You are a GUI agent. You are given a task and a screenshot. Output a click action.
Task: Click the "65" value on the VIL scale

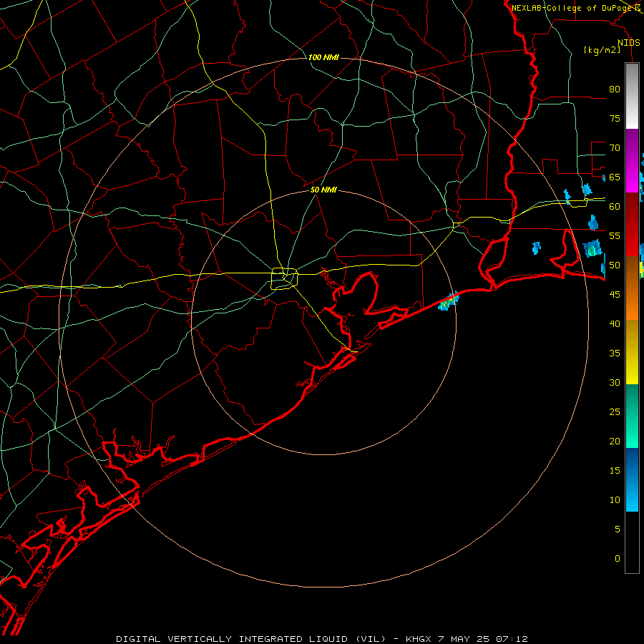615,177
